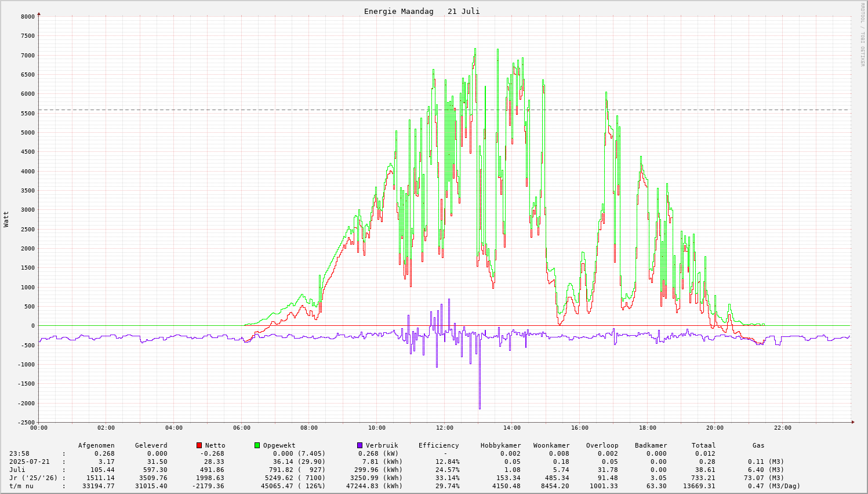Click the green Opgewekt legend swatch

(x=257, y=445)
